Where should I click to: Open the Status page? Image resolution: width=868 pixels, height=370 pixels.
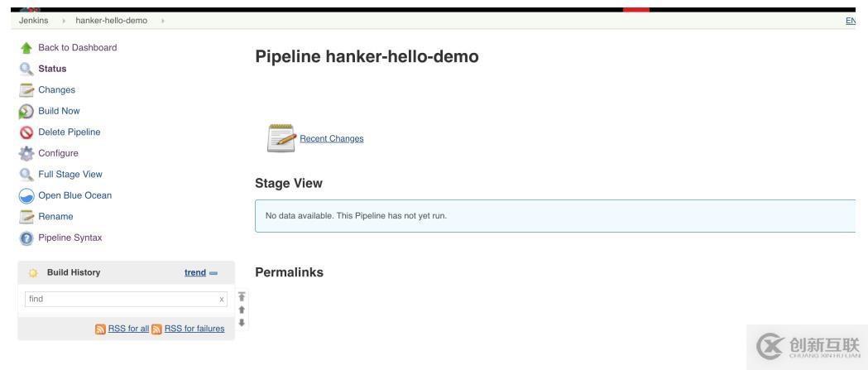(x=52, y=69)
